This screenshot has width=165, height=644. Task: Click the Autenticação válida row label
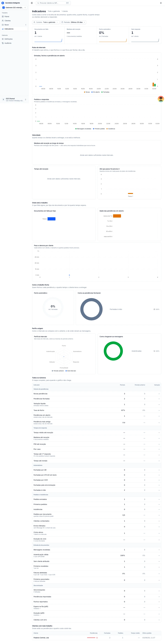(41, 555)
